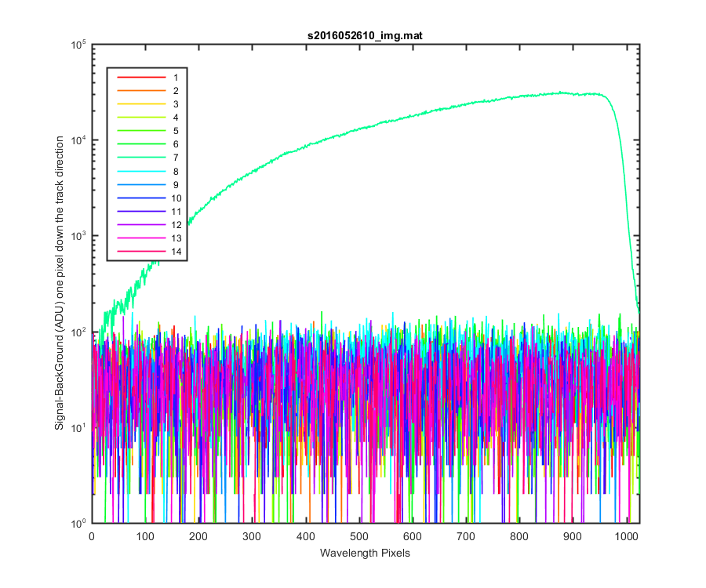This screenshot has width=706, height=588.
Task: Click the purple line swatch for legend entry 12
Action: 141,224
